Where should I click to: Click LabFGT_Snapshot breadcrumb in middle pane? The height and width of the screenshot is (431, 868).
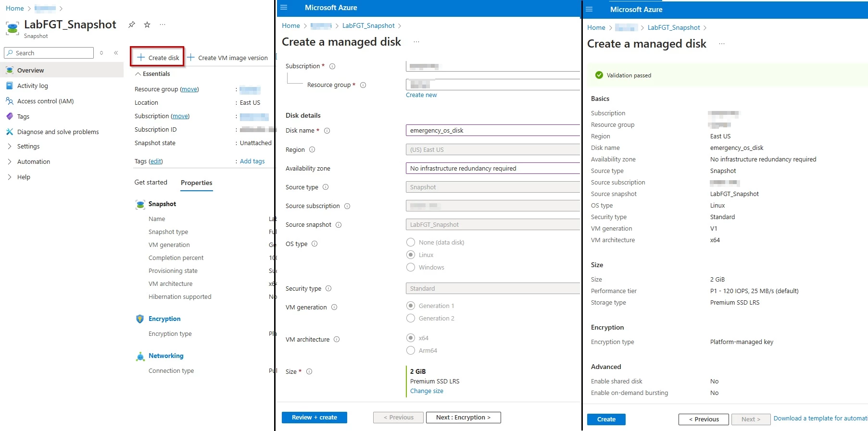coord(368,25)
